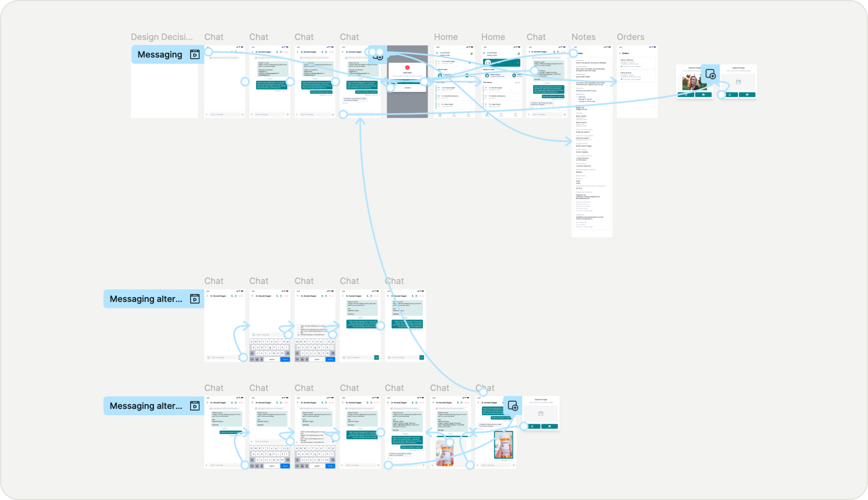
Task: Click back arrow in chat with unframed pill bottle
Action: (433, 402)
